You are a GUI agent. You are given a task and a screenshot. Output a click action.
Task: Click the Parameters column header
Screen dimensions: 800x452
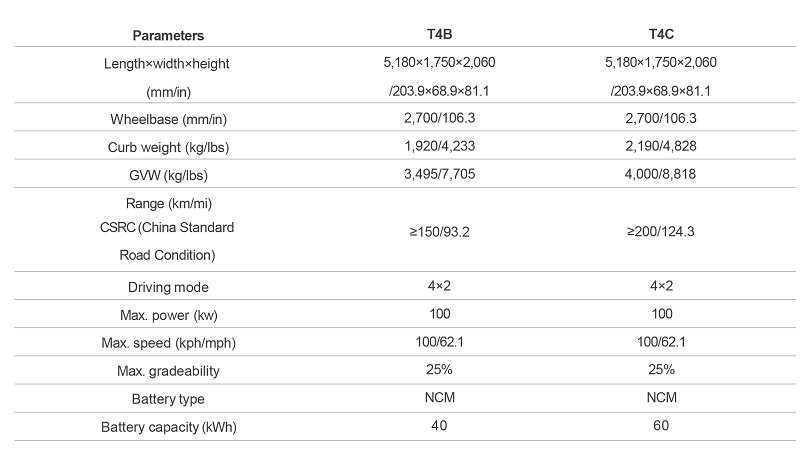tap(168, 35)
